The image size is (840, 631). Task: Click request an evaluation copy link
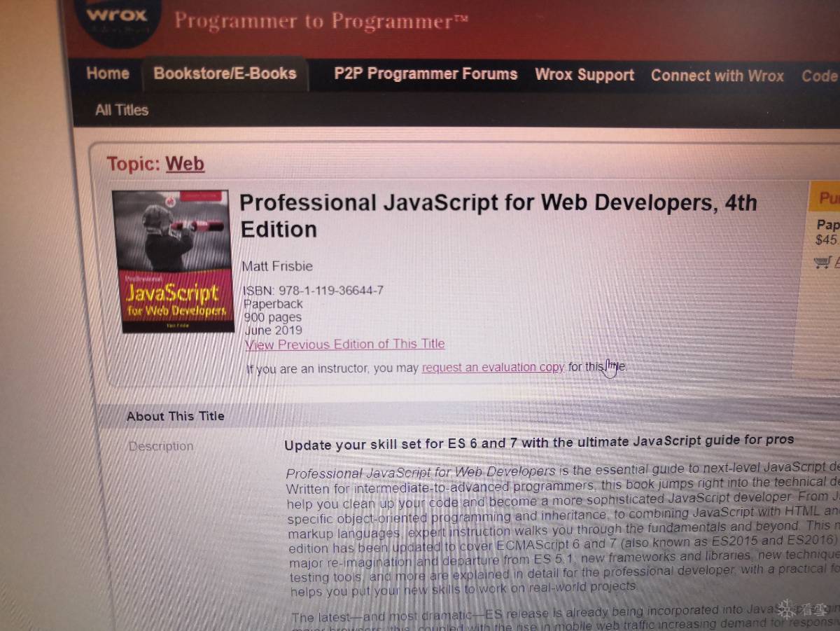[x=493, y=367]
